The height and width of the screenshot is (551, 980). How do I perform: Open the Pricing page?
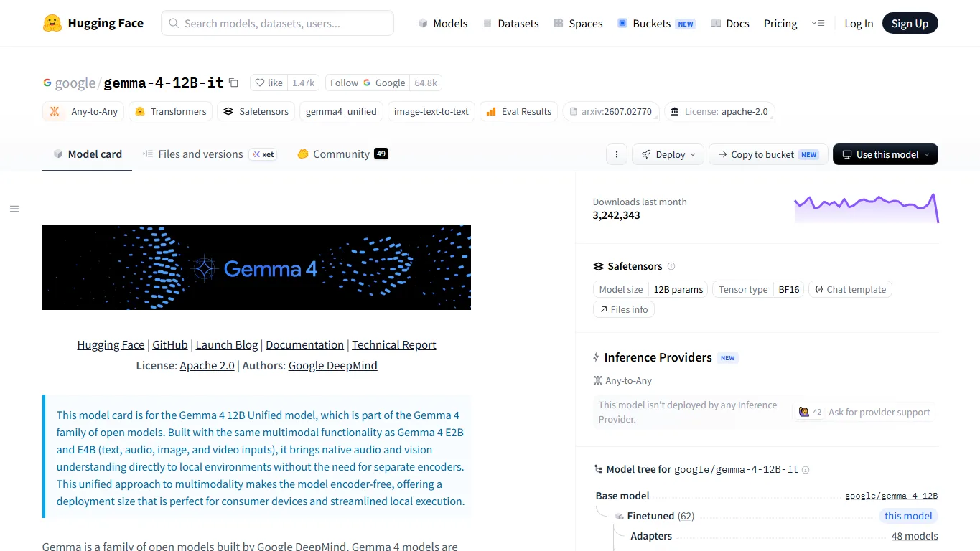pos(780,23)
